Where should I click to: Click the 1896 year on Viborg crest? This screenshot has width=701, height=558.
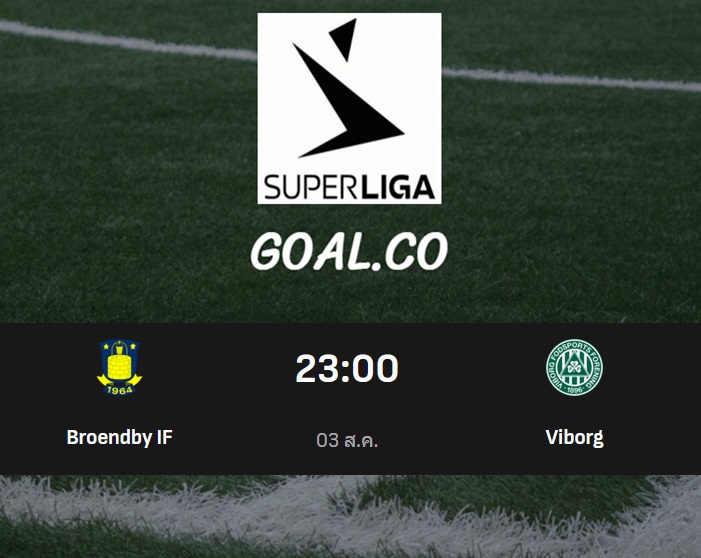coord(574,390)
